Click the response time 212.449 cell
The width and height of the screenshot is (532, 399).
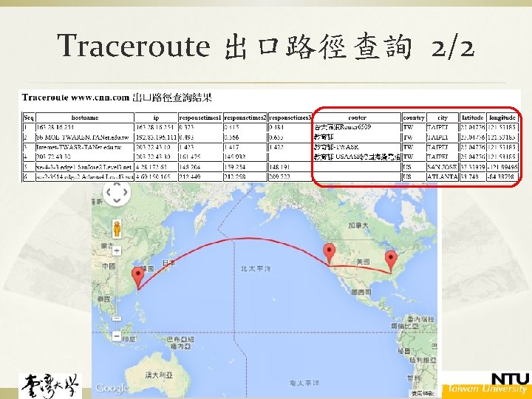click(x=200, y=177)
